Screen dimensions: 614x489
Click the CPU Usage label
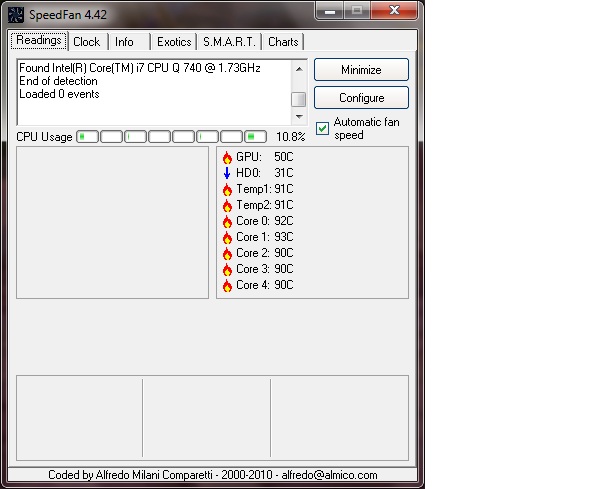point(44,137)
